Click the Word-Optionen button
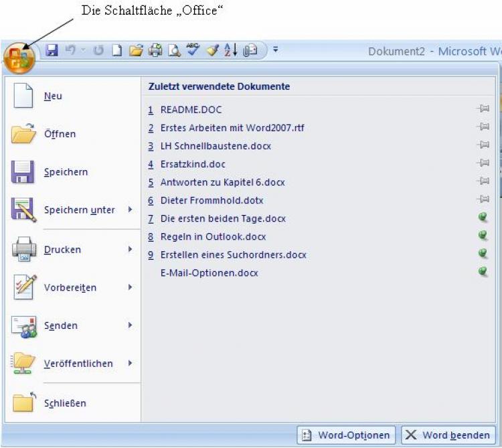The width and height of the screenshot is (502, 448). point(347,435)
